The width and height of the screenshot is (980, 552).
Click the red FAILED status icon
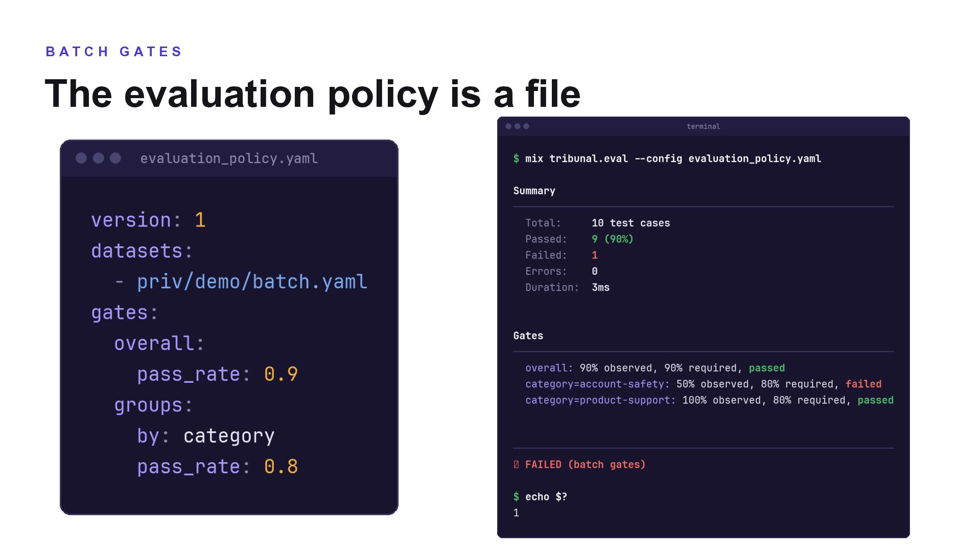516,465
